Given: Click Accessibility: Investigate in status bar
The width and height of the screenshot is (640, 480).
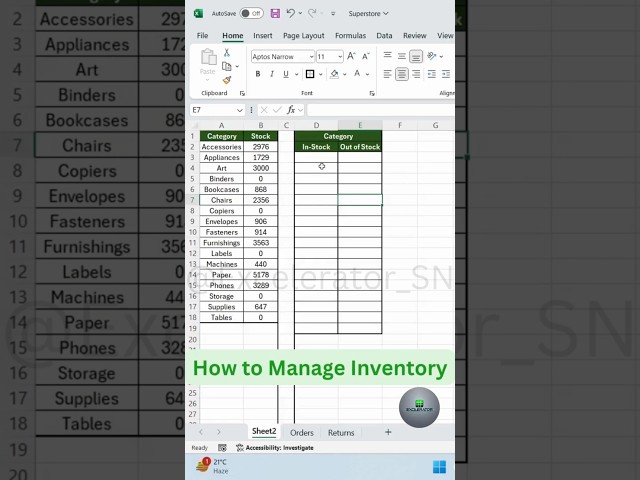Looking at the screenshot, I should coord(275,448).
